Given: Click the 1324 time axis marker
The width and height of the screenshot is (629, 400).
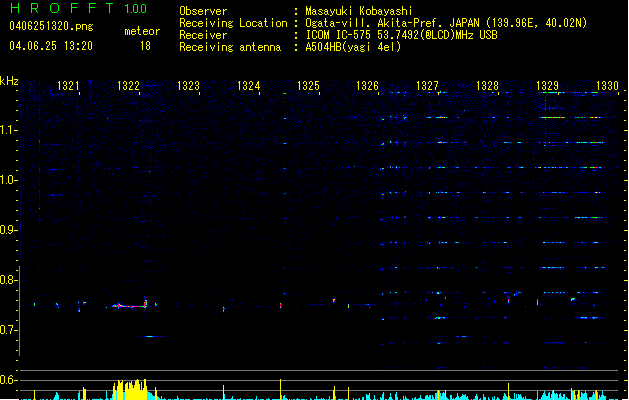Looking at the screenshot, I should [248, 86].
